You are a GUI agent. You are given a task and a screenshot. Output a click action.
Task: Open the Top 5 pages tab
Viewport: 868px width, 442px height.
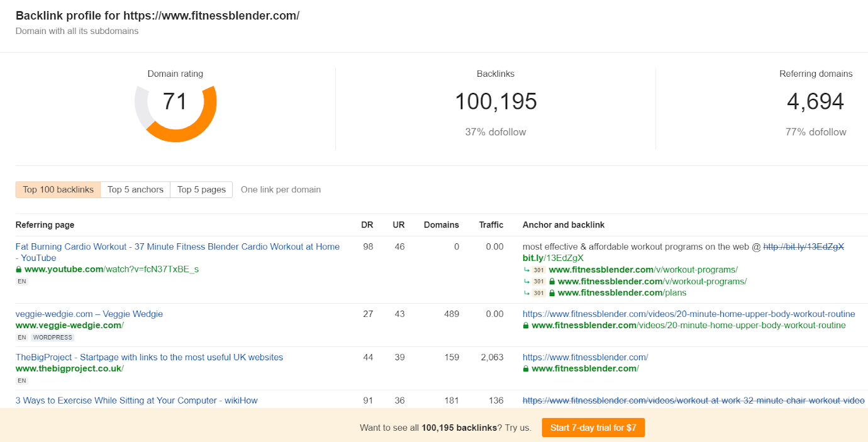point(201,190)
